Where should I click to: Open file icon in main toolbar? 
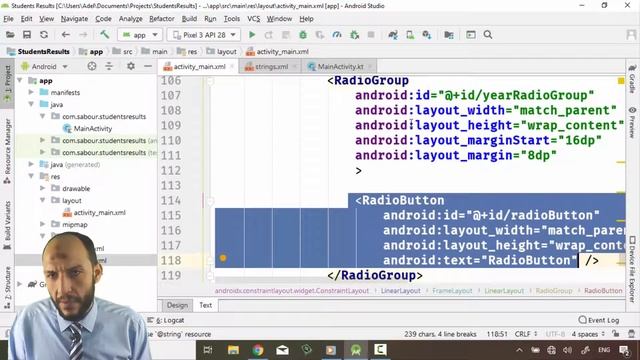pyautogui.click(x=10, y=35)
